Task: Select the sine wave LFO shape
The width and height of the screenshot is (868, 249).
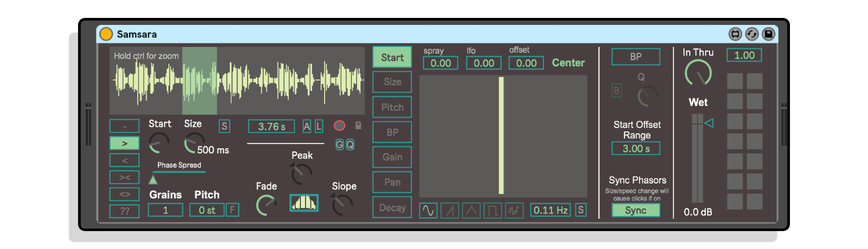Action: 428,210
